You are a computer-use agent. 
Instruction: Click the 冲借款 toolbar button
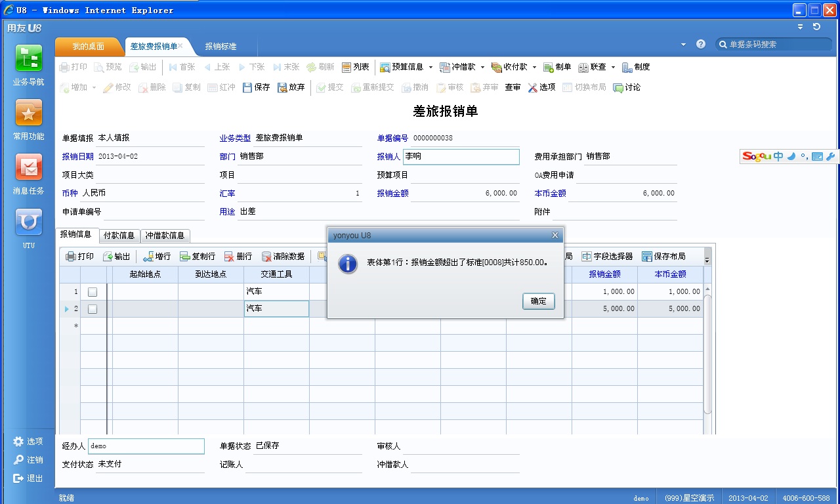457,67
